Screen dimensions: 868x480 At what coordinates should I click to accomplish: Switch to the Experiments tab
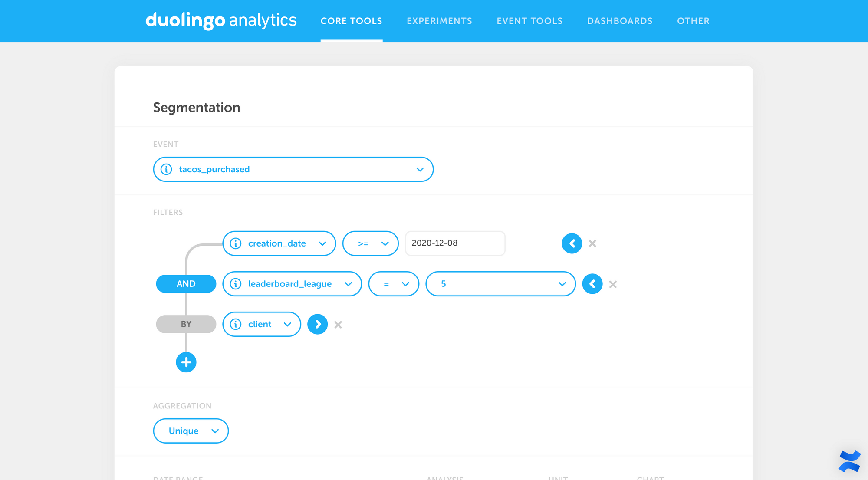439,20
